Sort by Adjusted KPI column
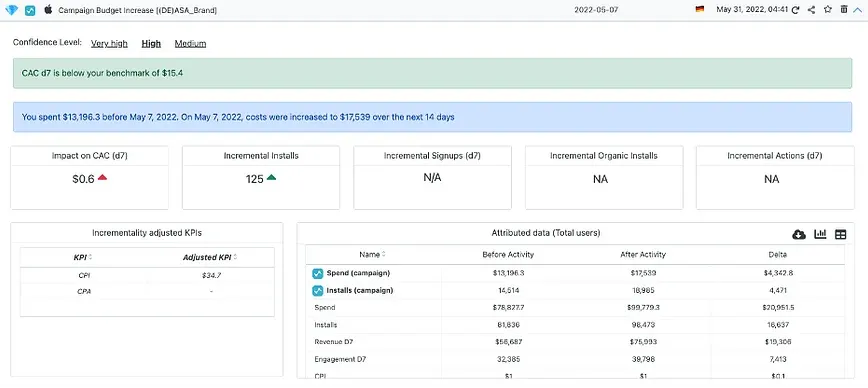Image resolution: width=868 pixels, height=388 pixels. (x=211, y=257)
